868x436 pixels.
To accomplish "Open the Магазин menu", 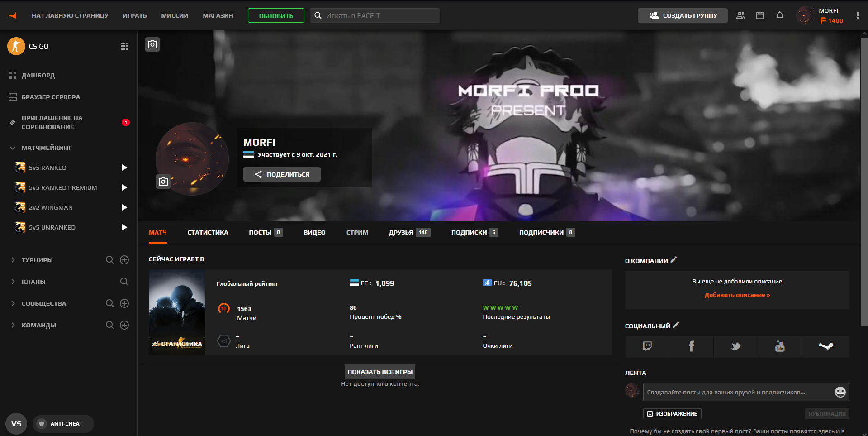I will pos(218,15).
